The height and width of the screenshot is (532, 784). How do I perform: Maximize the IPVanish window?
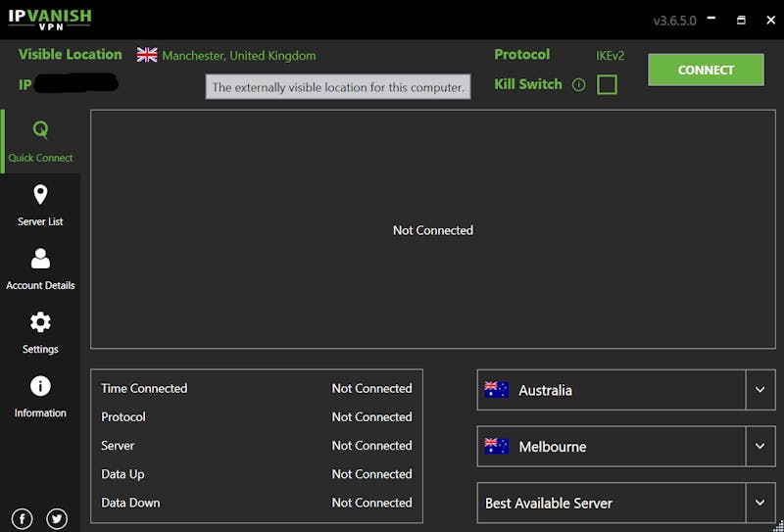741,20
